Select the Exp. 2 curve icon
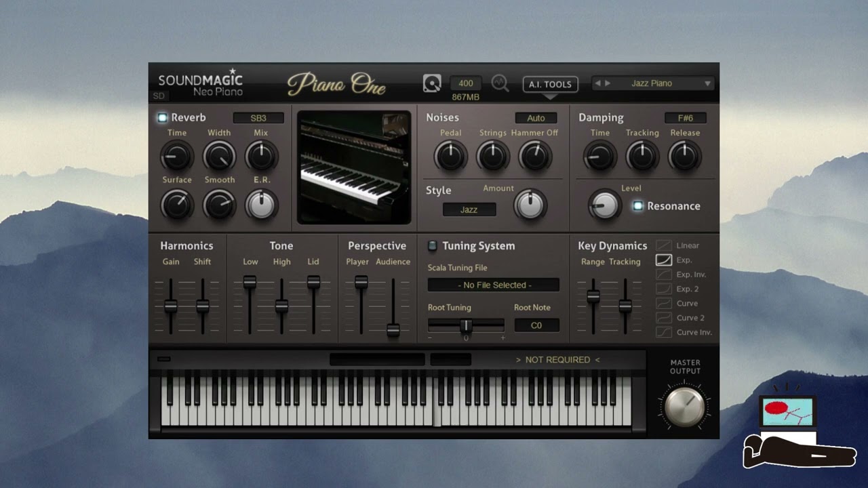The width and height of the screenshot is (868, 488). [x=663, y=289]
